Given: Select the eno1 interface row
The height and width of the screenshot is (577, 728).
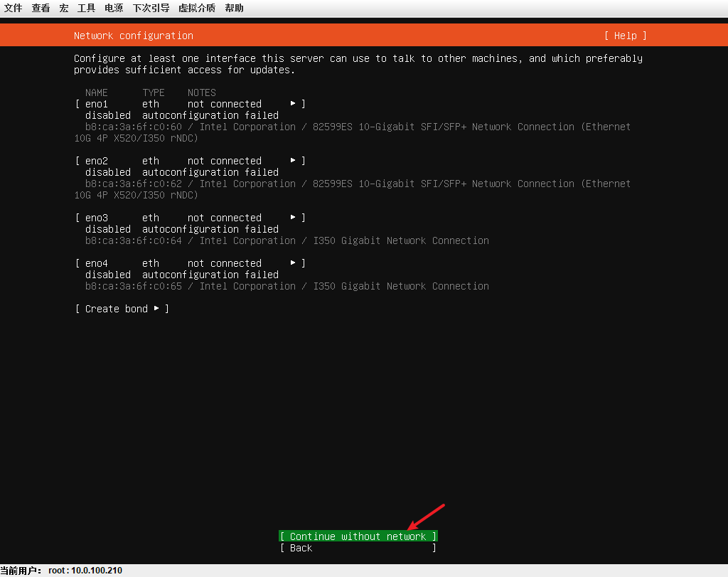Looking at the screenshot, I should click(x=191, y=104).
